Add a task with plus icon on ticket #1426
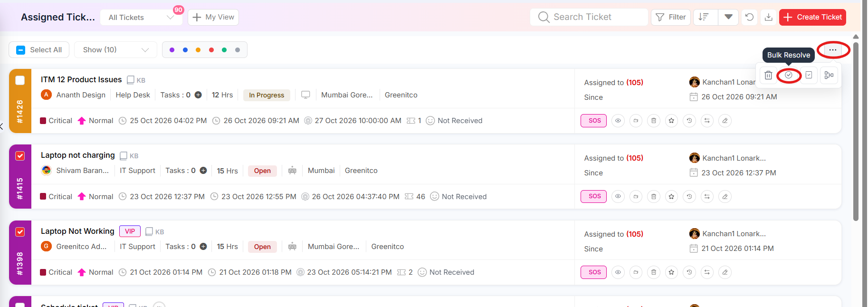This screenshot has width=868, height=307. point(198,95)
